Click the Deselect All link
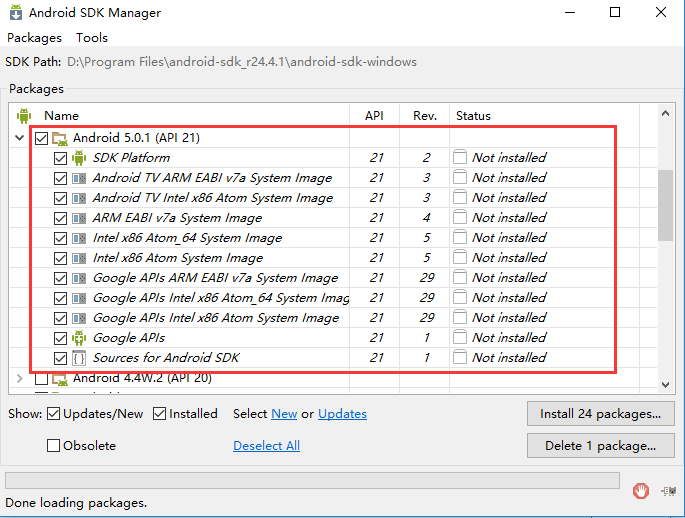 [x=266, y=445]
